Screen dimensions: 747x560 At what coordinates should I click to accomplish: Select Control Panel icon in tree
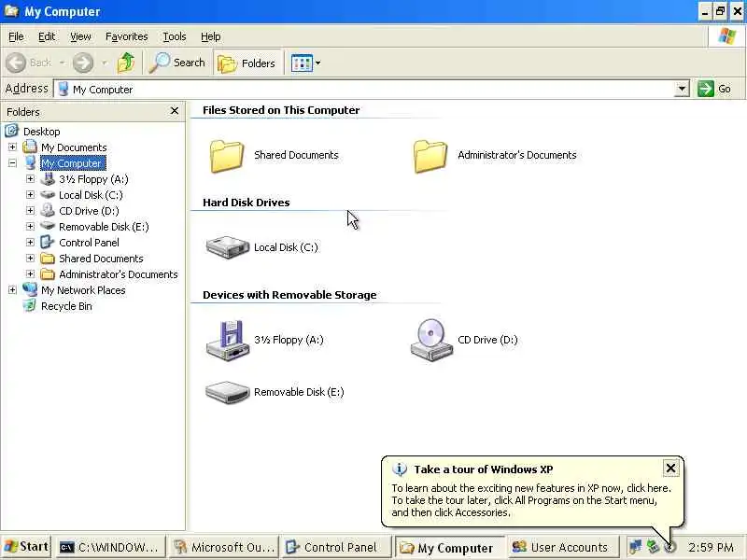48,243
